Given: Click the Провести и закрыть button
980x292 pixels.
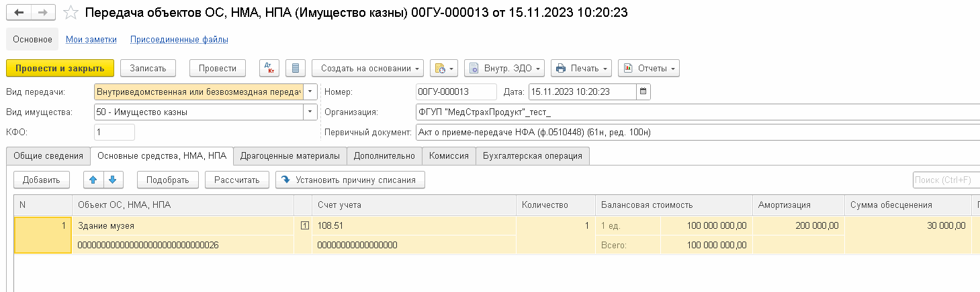Looking at the screenshot, I should pos(60,68).
